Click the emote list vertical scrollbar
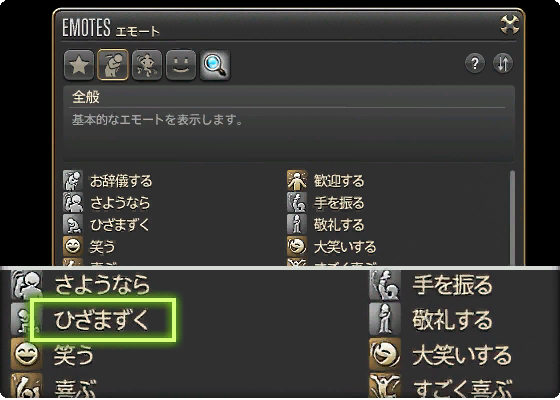The width and height of the screenshot is (560, 400). [x=512, y=218]
